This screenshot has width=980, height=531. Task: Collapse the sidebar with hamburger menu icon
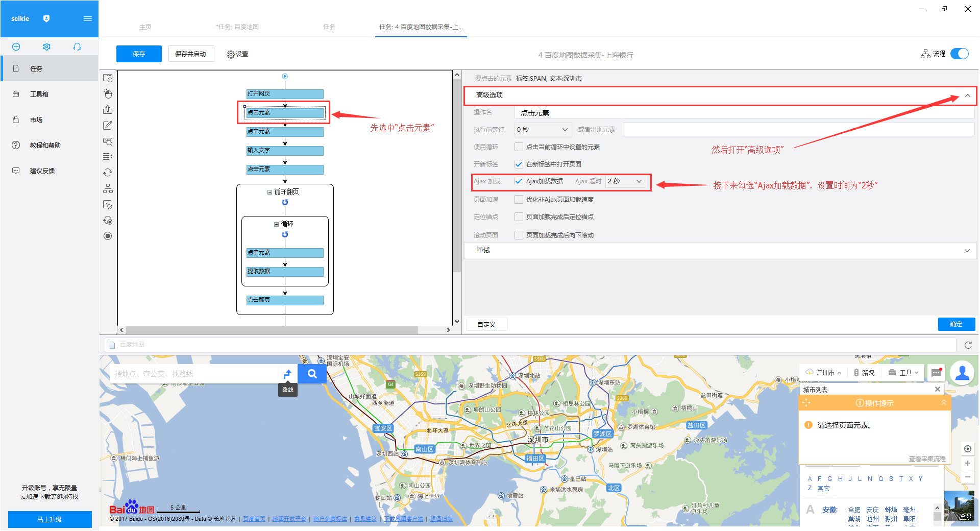point(88,18)
